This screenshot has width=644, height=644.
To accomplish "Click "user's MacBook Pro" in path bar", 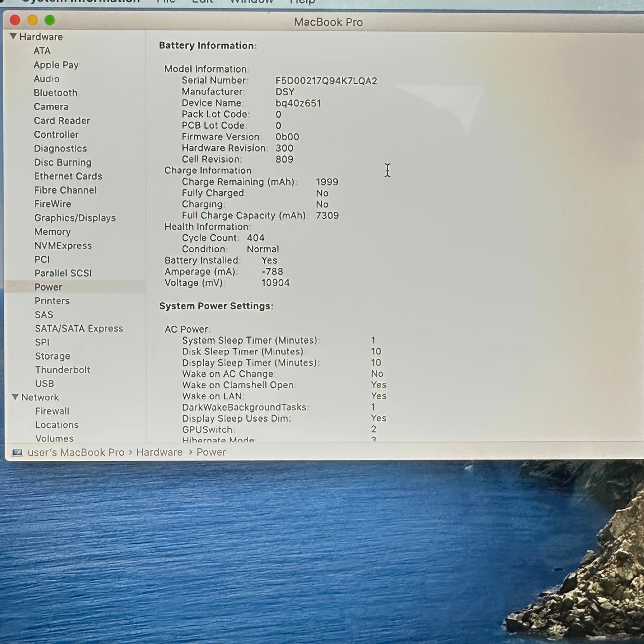I will click(76, 452).
